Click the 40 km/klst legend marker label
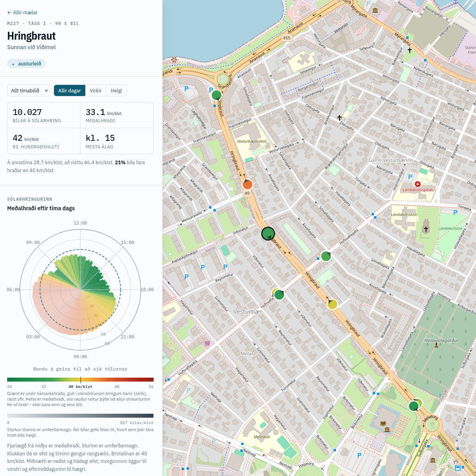This screenshot has width=476, height=476. 81,387
